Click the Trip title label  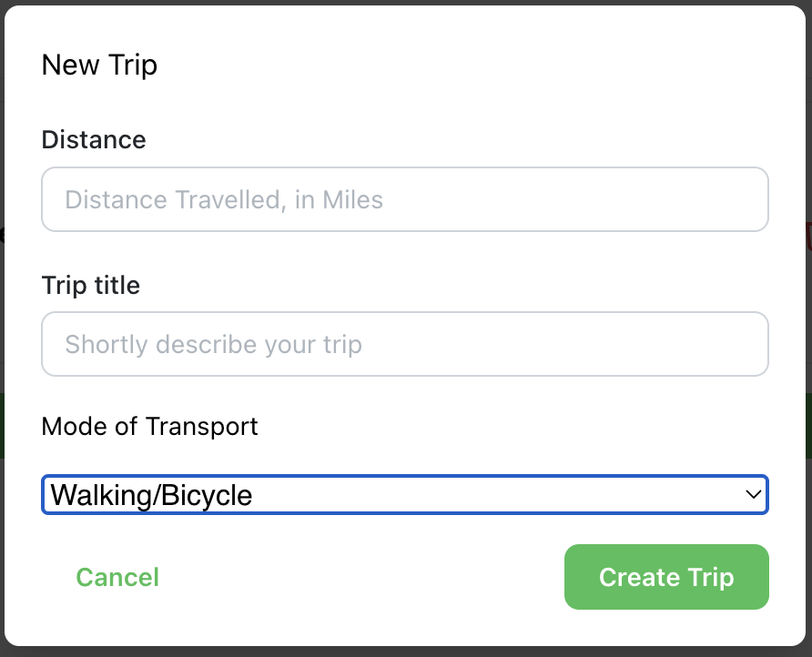click(x=91, y=286)
